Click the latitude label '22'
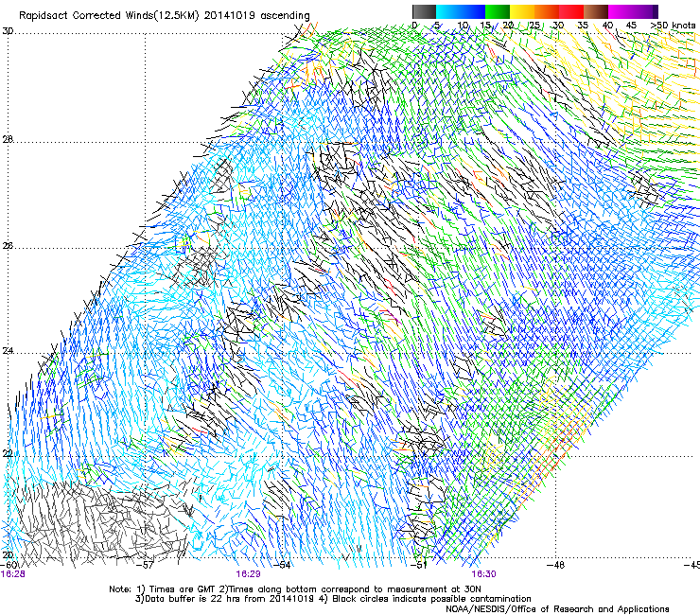Image resolution: width=700 pixels, height=615 pixels. coord(8,454)
